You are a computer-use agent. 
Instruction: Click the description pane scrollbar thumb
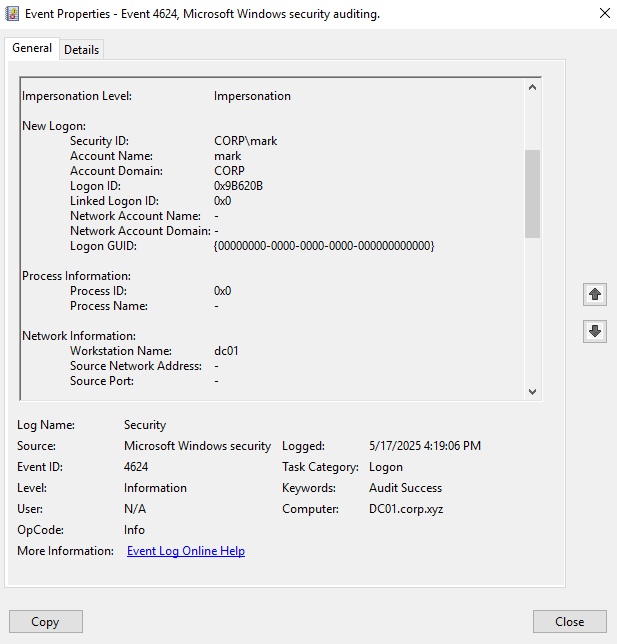click(532, 193)
